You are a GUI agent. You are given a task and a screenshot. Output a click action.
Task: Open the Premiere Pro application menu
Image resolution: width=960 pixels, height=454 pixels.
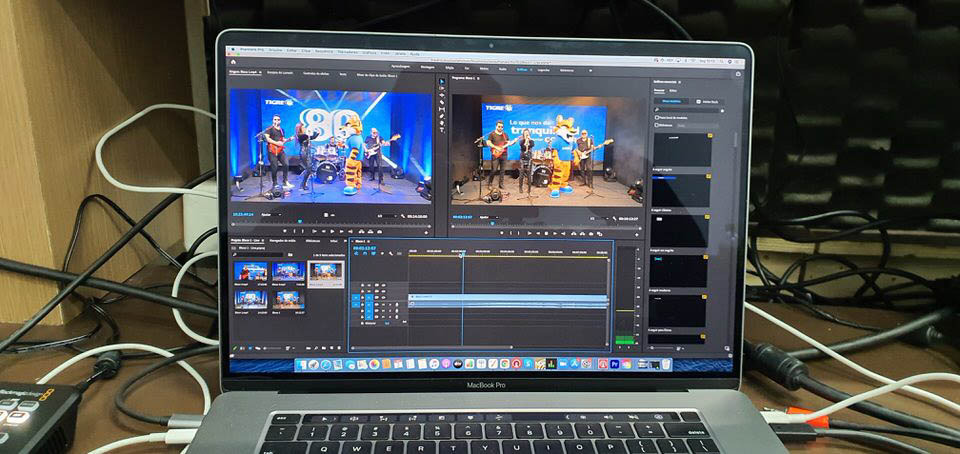tap(245, 48)
